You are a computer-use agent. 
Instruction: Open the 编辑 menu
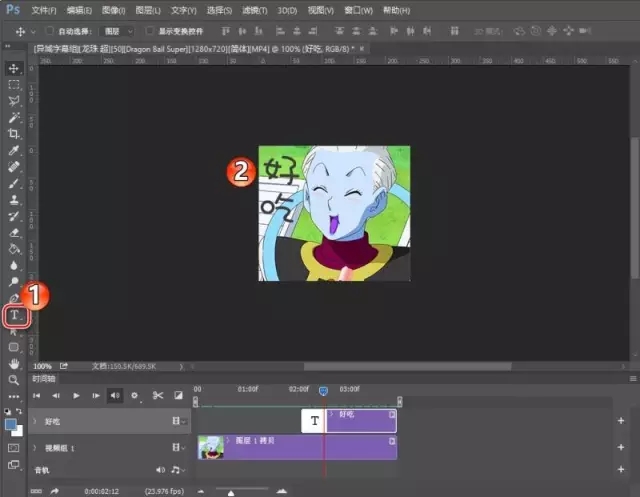point(79,10)
